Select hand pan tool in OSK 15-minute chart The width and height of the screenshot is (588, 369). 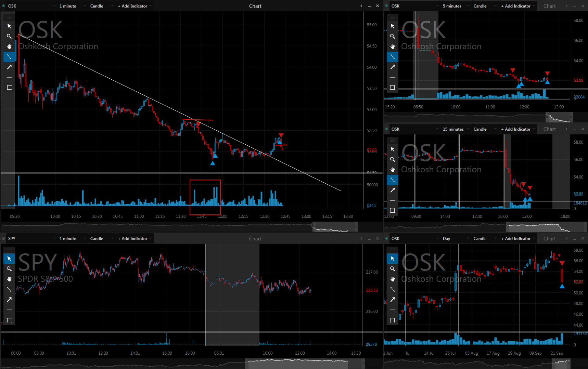[393, 170]
